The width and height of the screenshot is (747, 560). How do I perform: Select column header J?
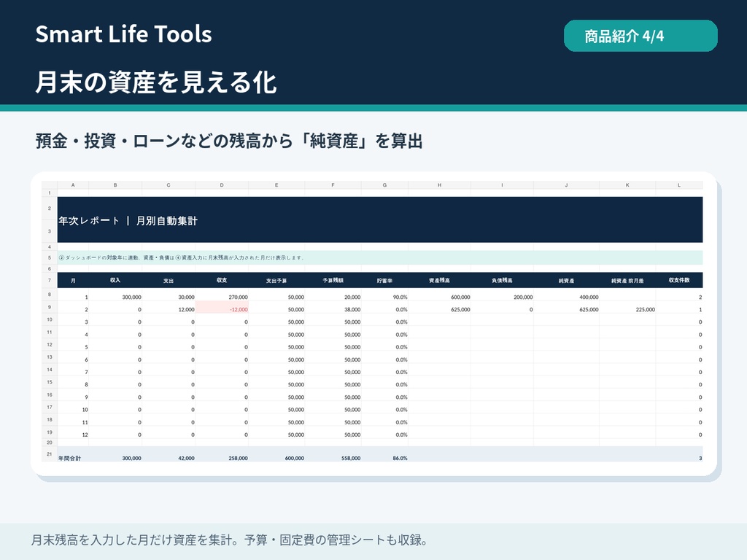(566, 185)
